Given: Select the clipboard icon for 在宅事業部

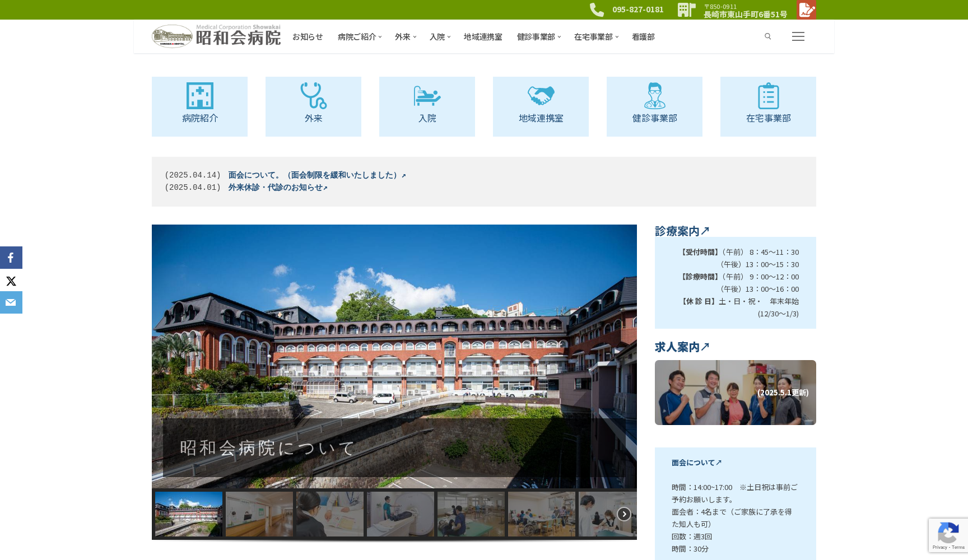Looking at the screenshot, I should 768,96.
